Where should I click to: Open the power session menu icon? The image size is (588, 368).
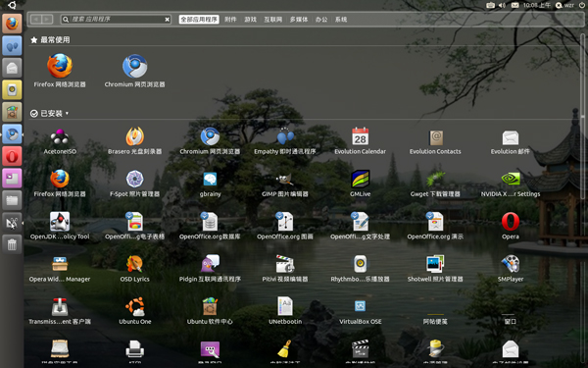(x=581, y=5)
